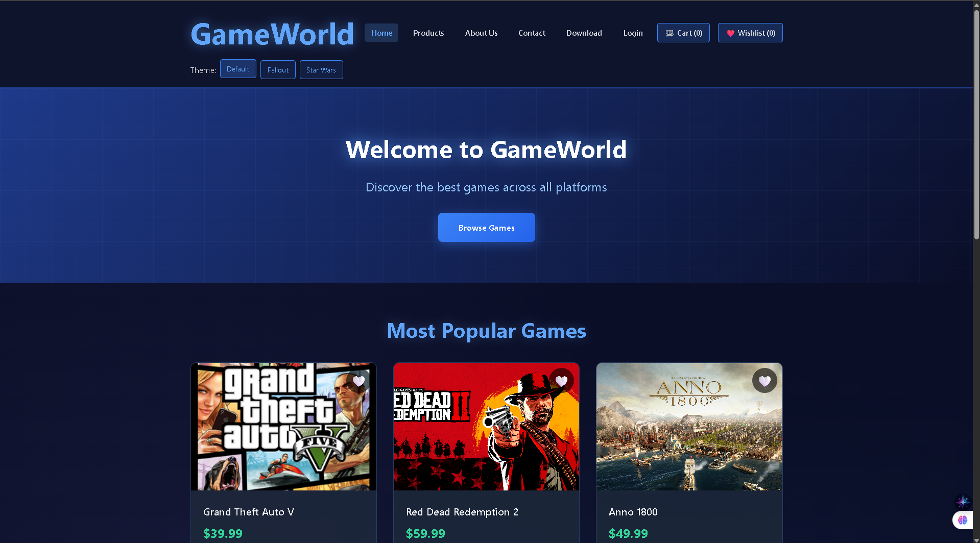This screenshot has height=543, width=980.
Task: Open the Cart (0) button
Action: point(683,33)
